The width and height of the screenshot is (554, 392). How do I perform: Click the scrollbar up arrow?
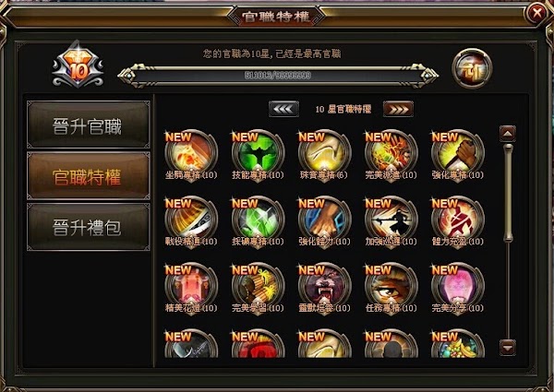click(x=508, y=134)
